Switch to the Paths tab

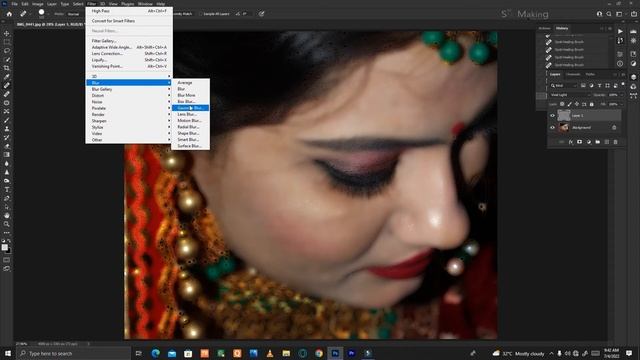point(590,74)
